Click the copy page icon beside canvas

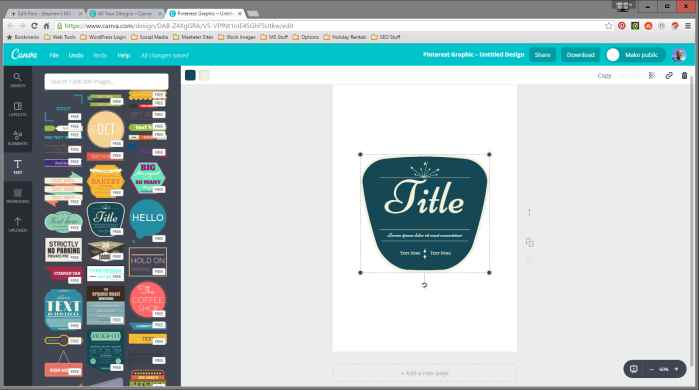(x=530, y=243)
